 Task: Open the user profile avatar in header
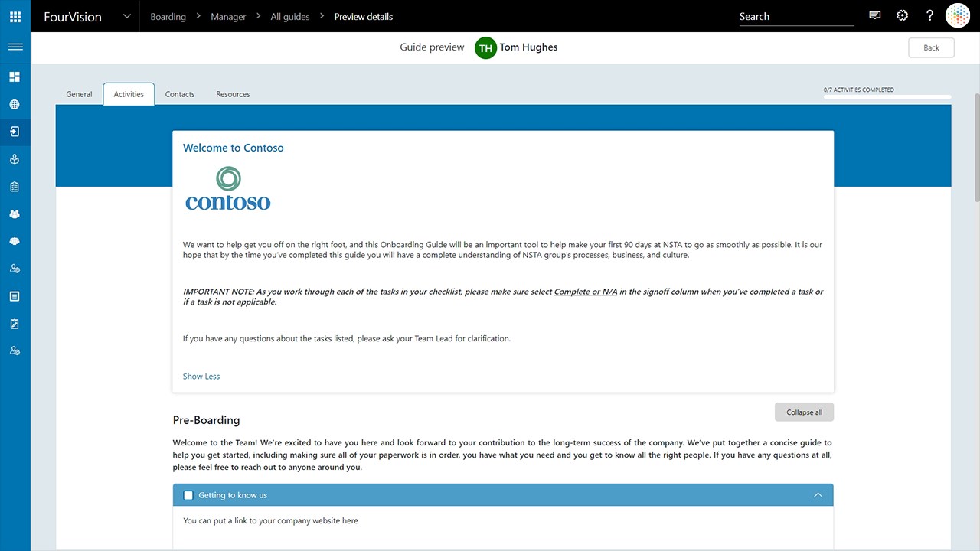(x=958, y=15)
